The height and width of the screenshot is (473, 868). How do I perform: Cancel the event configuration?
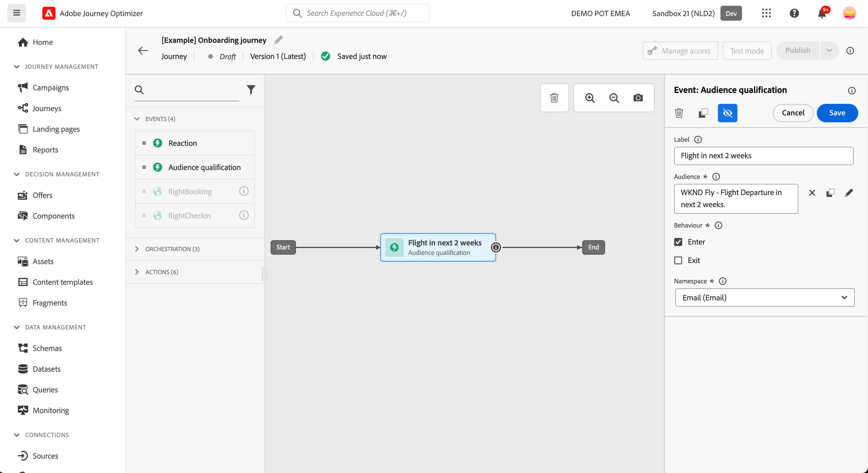[x=793, y=113]
